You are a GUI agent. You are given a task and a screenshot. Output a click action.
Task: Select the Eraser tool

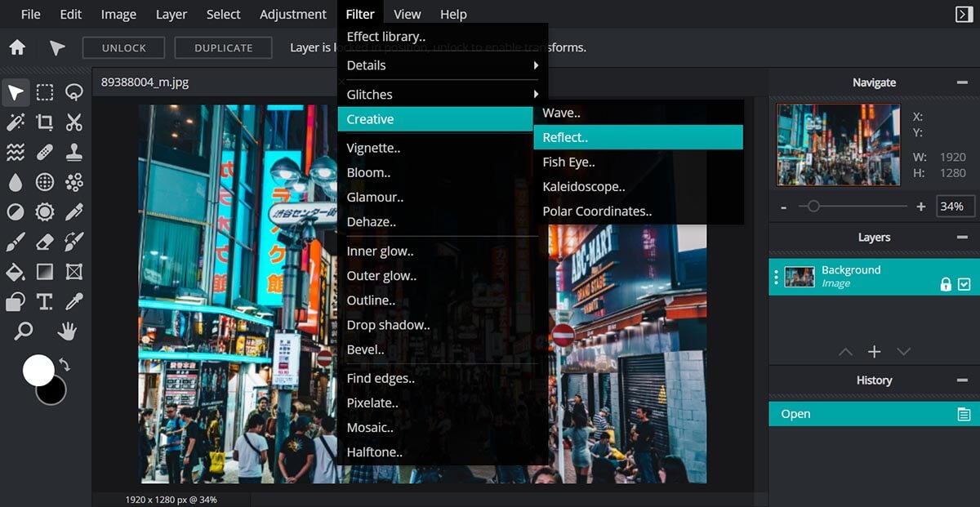(44, 241)
